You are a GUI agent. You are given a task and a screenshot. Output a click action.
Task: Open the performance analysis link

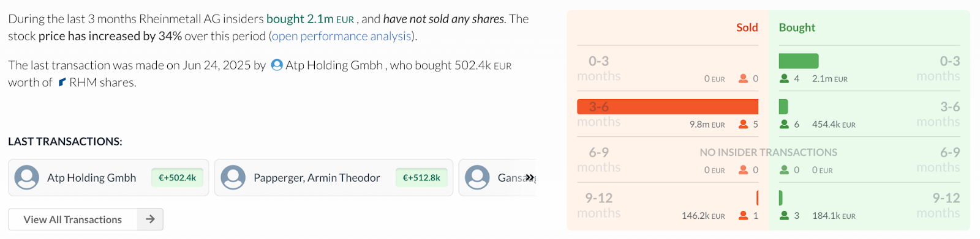coord(342,36)
